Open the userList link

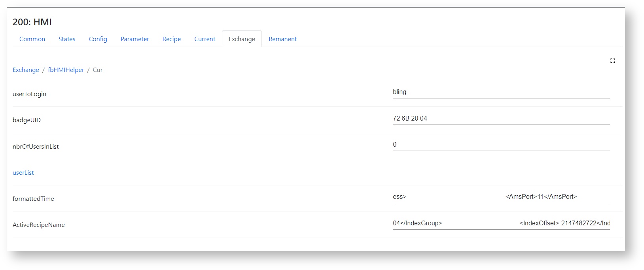(x=23, y=173)
